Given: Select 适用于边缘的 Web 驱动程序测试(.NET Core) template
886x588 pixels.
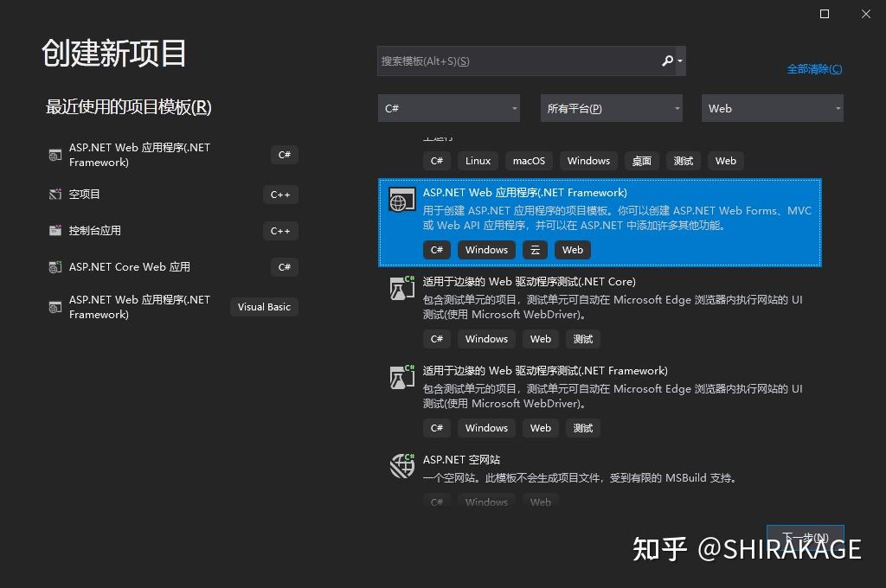Looking at the screenshot, I should click(x=600, y=310).
